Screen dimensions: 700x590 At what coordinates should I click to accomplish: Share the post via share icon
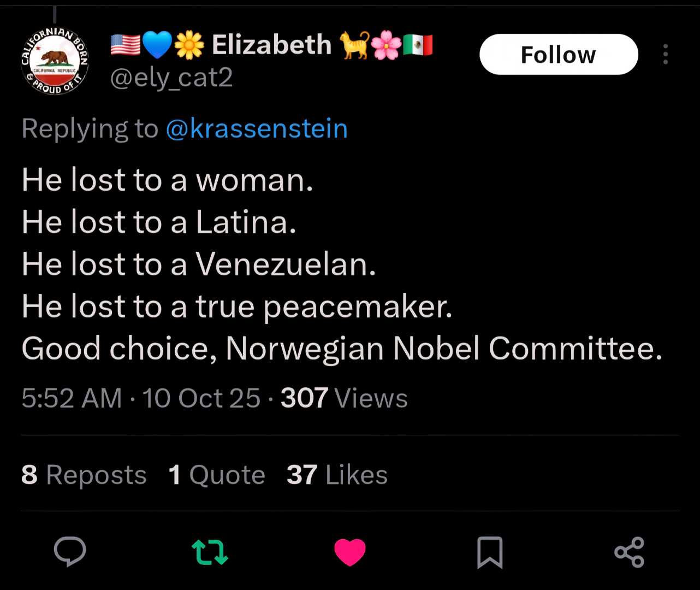tap(630, 552)
